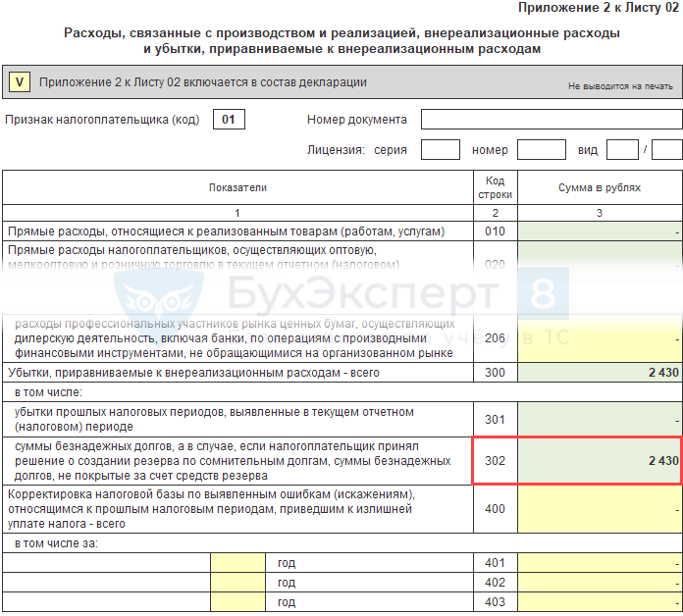Click the 'Приложение 2 к Листу 02' title
Image resolution: width=683 pixels, height=616 pixels.
[599, 8]
